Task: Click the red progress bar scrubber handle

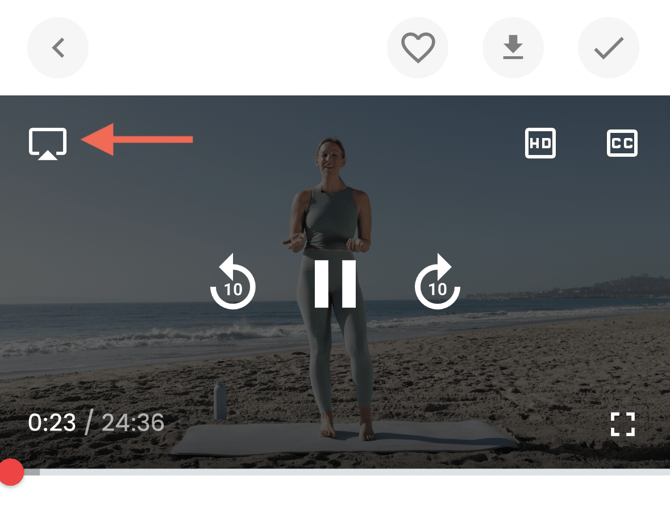Action: point(11,472)
